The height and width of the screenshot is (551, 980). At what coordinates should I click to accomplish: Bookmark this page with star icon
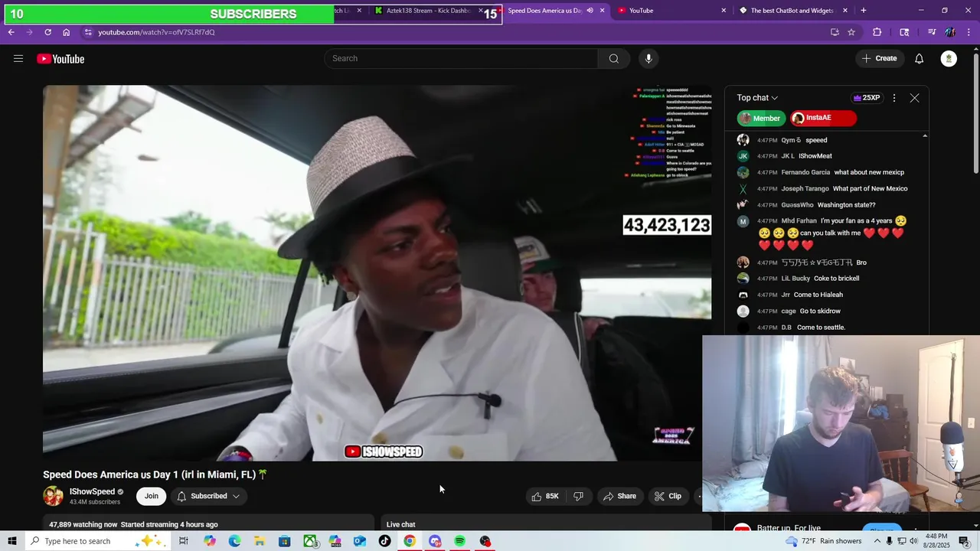tap(851, 32)
